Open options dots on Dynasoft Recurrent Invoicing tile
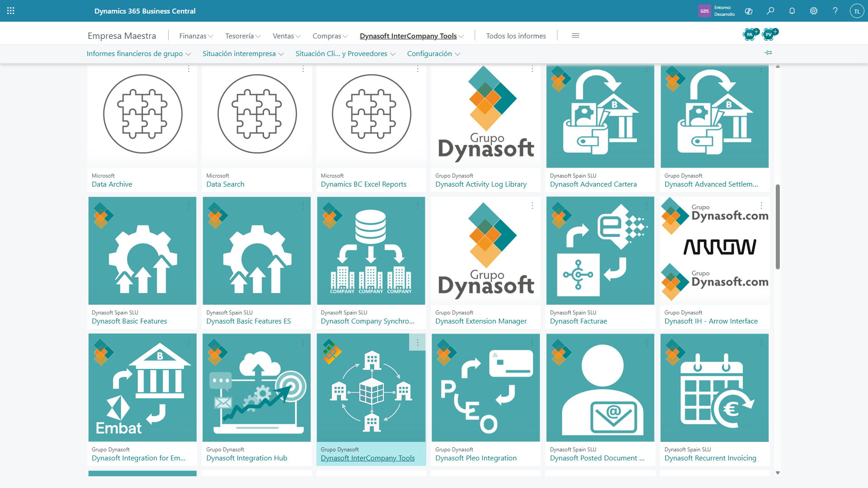868x488 pixels. click(761, 343)
